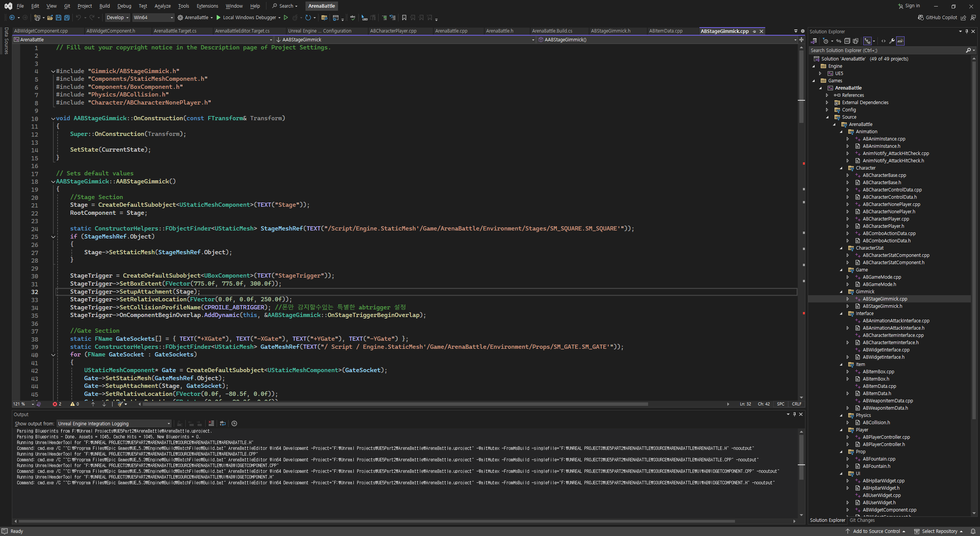Open GitHub Copilot in the toolbar
This screenshot has height=536, width=980.
[x=938, y=18]
